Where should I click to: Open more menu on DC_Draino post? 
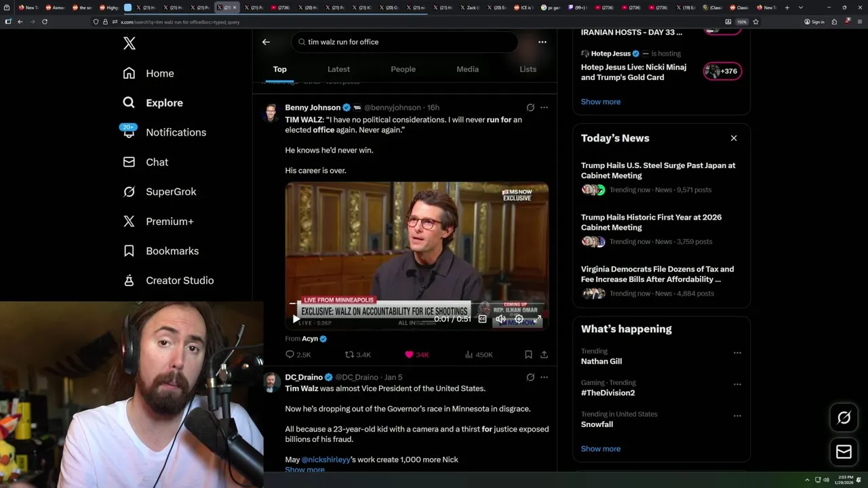pos(544,377)
